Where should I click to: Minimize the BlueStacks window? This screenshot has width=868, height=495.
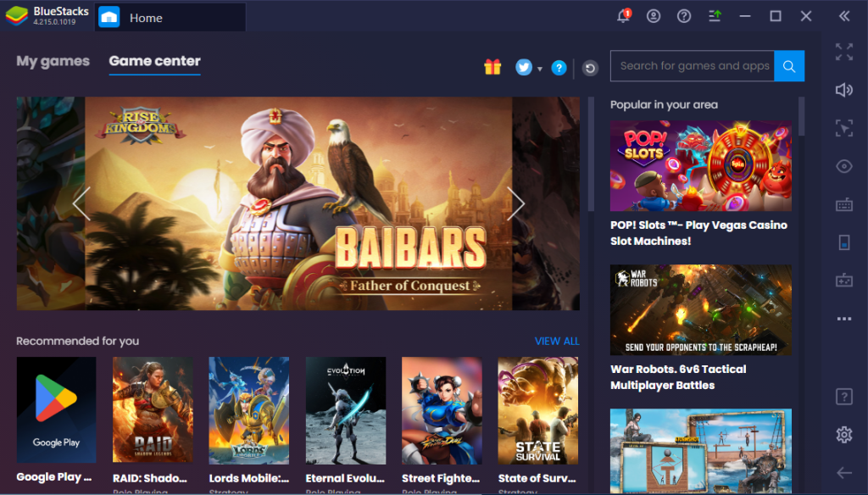[x=745, y=16]
